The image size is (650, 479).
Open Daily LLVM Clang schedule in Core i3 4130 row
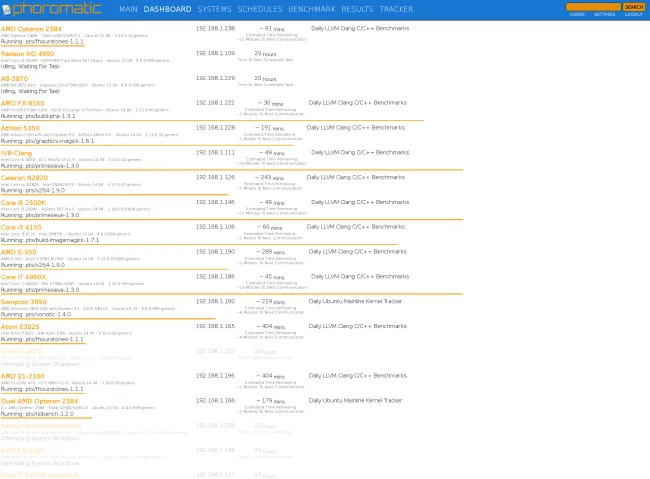[x=356, y=226]
